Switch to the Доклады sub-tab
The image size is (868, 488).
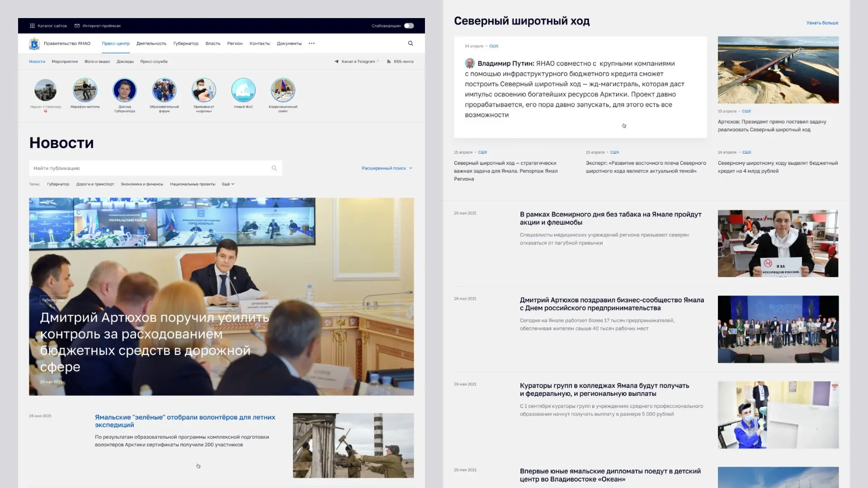(125, 61)
